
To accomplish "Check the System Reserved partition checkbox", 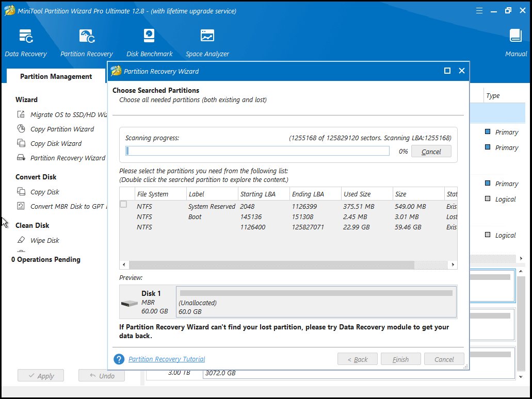I will [123, 205].
